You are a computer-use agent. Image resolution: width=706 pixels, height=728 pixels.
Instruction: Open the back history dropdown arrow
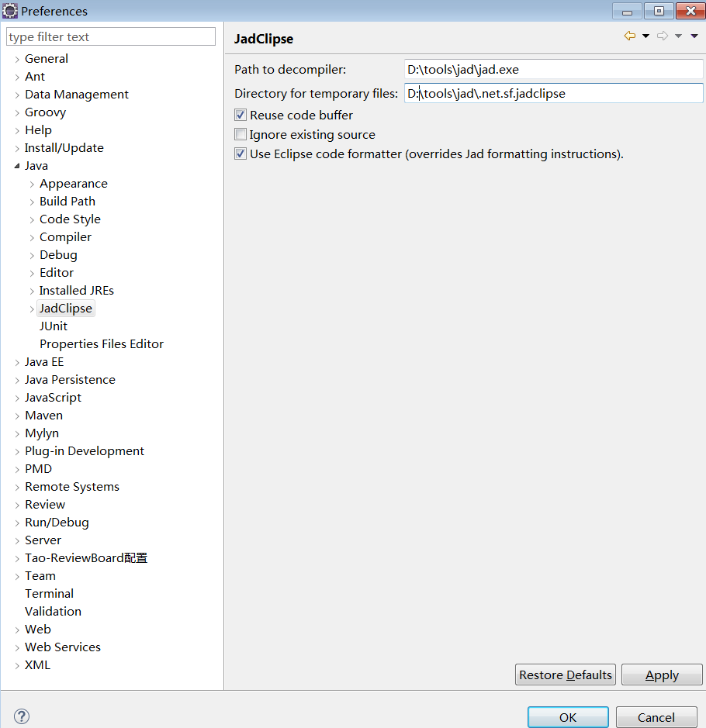[645, 36]
